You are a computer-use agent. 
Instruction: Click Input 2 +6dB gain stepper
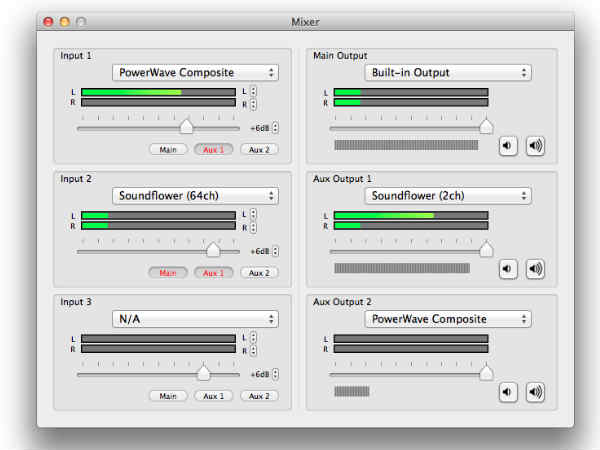point(275,251)
